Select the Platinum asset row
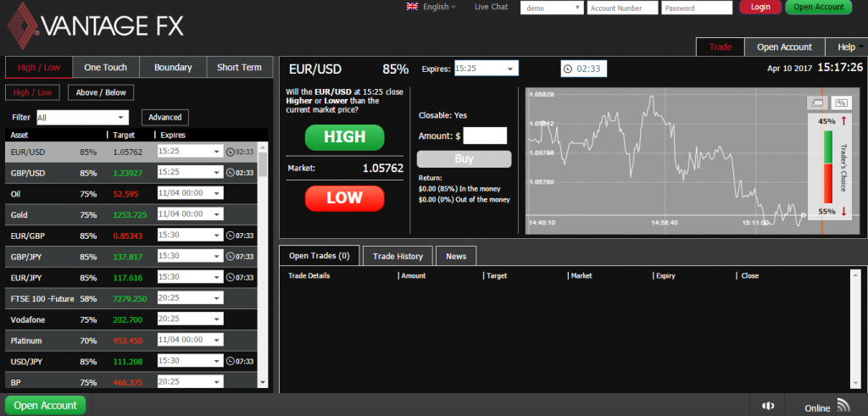Viewport: 868px width, 416px height. tap(131, 341)
